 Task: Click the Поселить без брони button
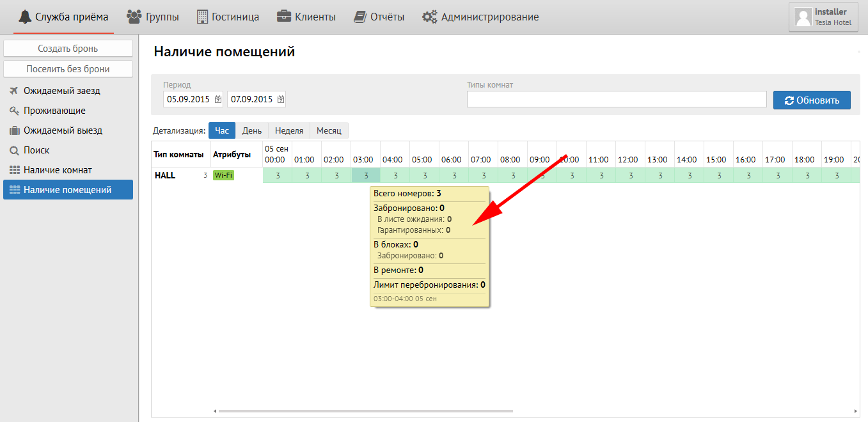(x=68, y=68)
